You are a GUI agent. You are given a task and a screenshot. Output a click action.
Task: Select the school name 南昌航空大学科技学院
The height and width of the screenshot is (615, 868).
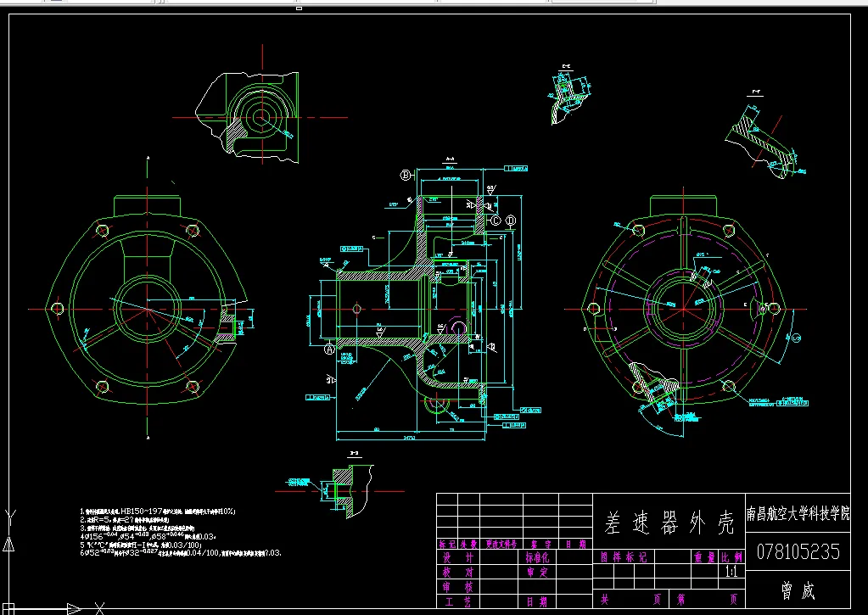[x=798, y=513]
